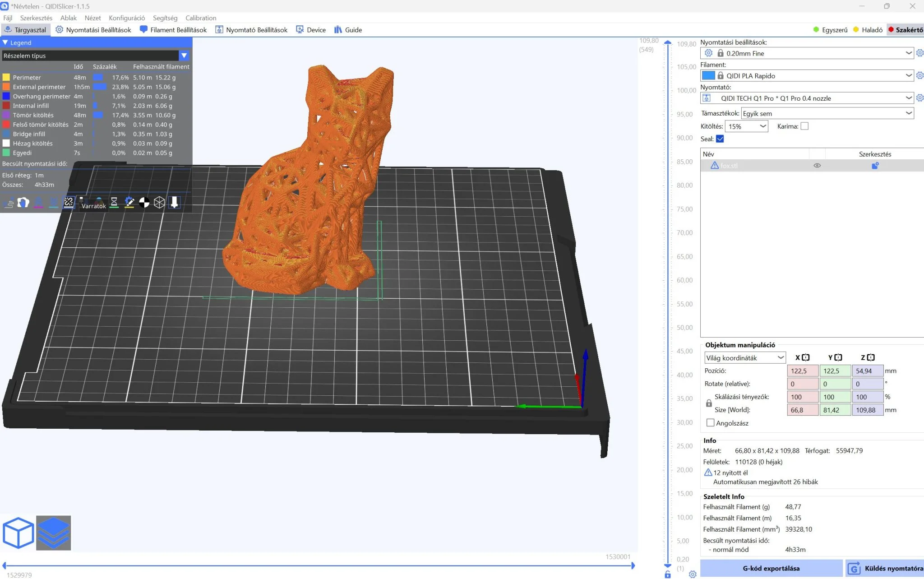Open print settings gear beside 0.20mm Fine

(919, 53)
